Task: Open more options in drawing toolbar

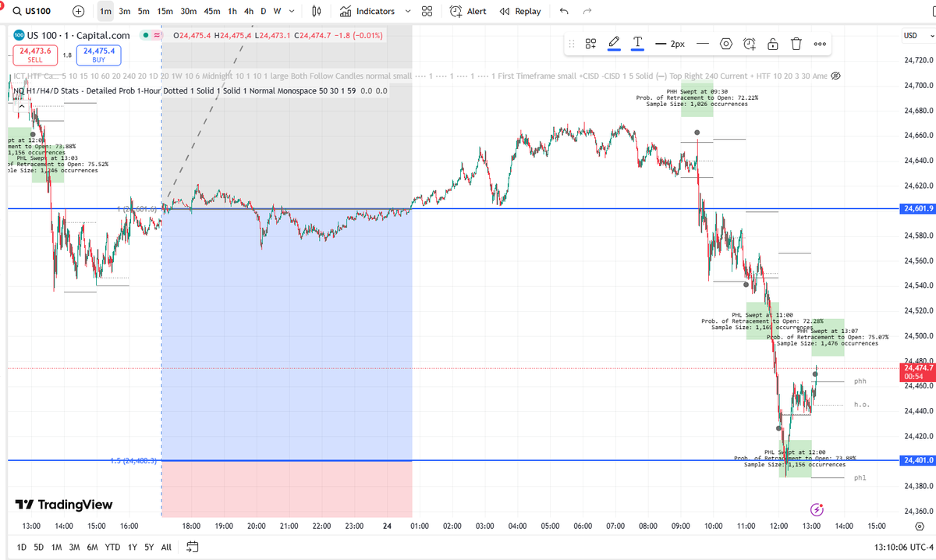Action: [820, 44]
